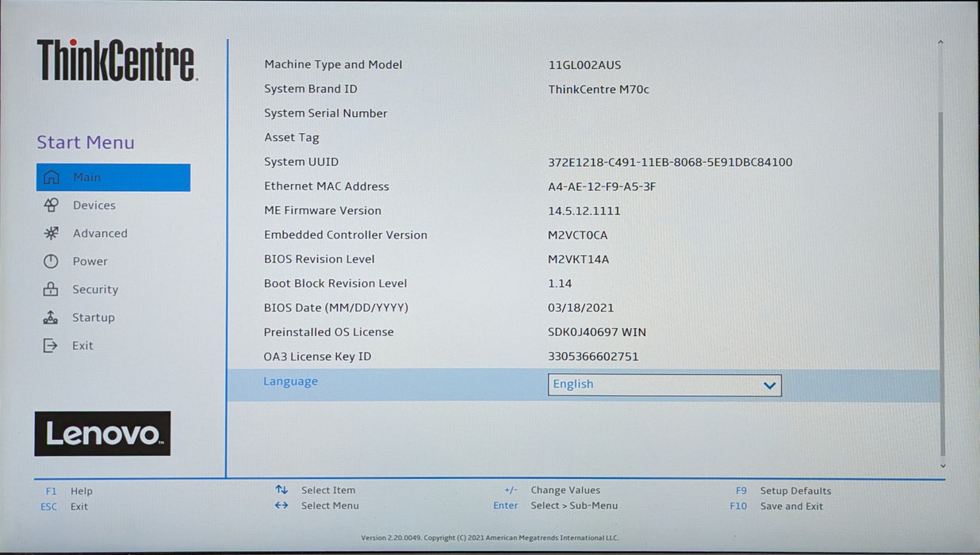Click the Asset Tag label
This screenshot has height=555, width=980.
292,138
